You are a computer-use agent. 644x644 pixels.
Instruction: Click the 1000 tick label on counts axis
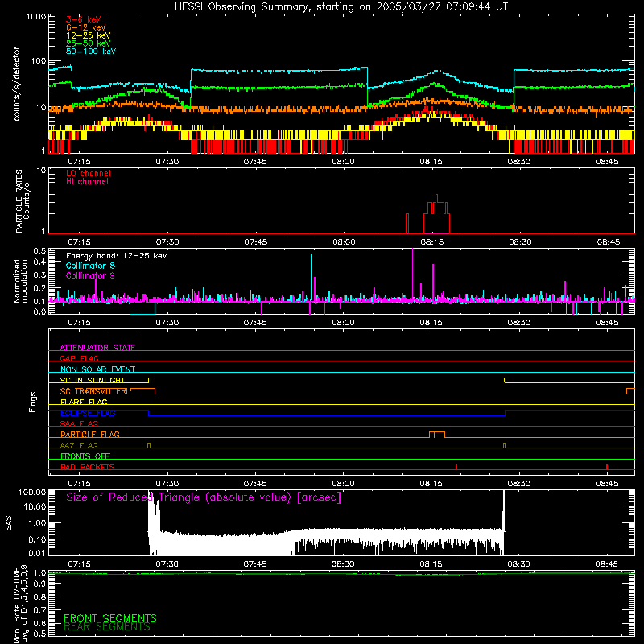coord(35,17)
